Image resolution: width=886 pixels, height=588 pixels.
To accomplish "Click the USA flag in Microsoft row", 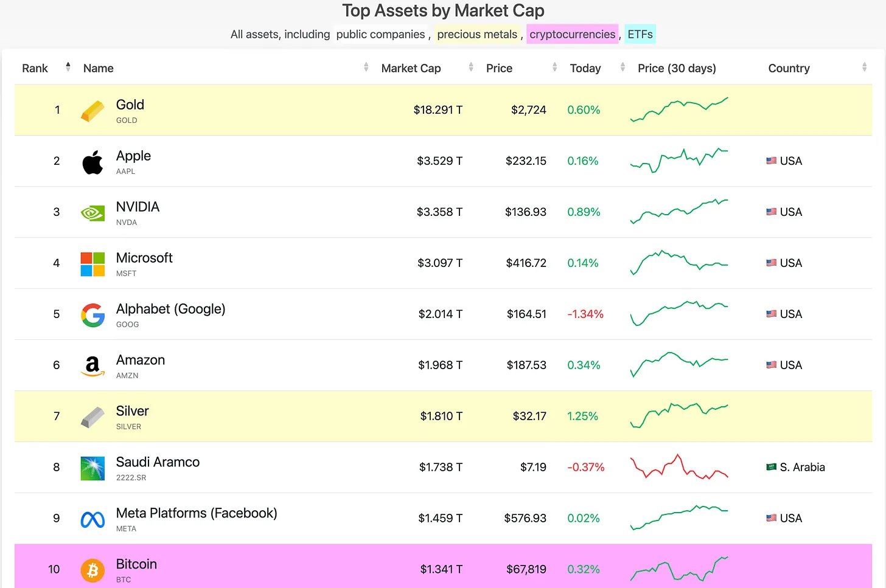I will pyautogui.click(x=771, y=263).
